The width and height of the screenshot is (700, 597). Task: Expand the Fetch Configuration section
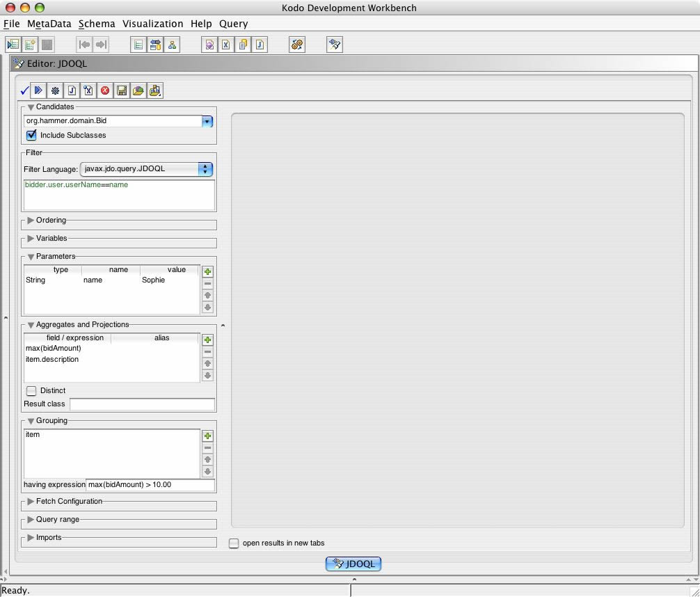(31, 501)
